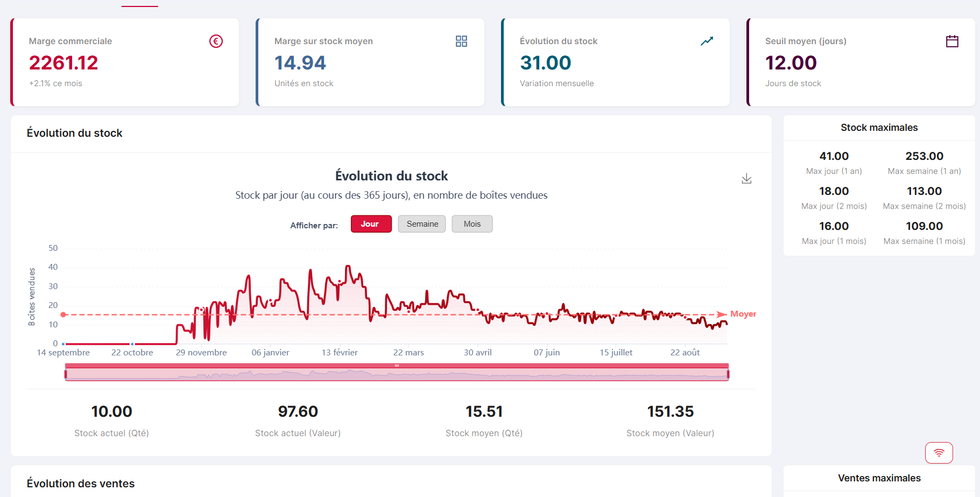The height and width of the screenshot is (497, 980).
Task: Click the Moyer average line marker
Action: click(x=743, y=313)
